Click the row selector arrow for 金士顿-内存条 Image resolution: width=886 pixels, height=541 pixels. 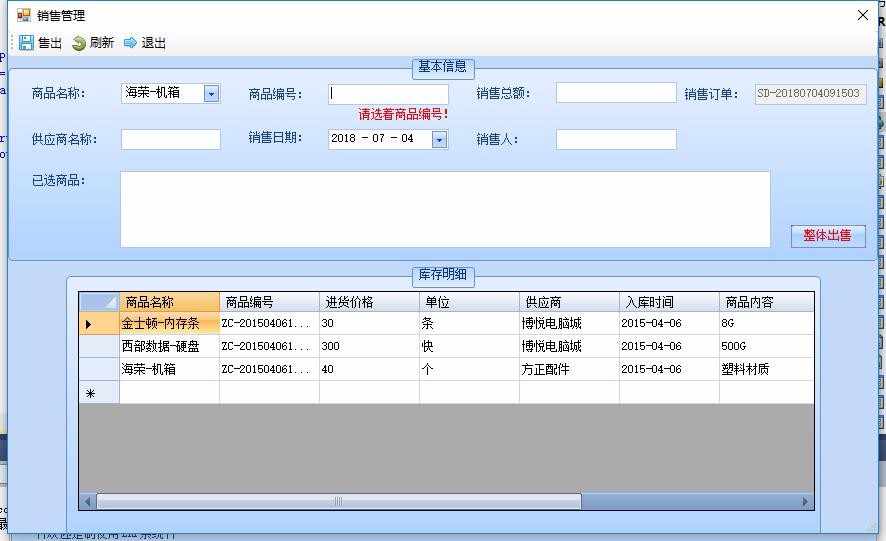[x=99, y=323]
